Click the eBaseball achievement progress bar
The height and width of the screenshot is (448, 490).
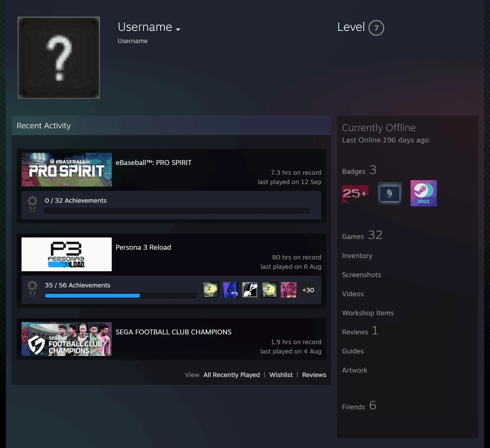coord(177,211)
